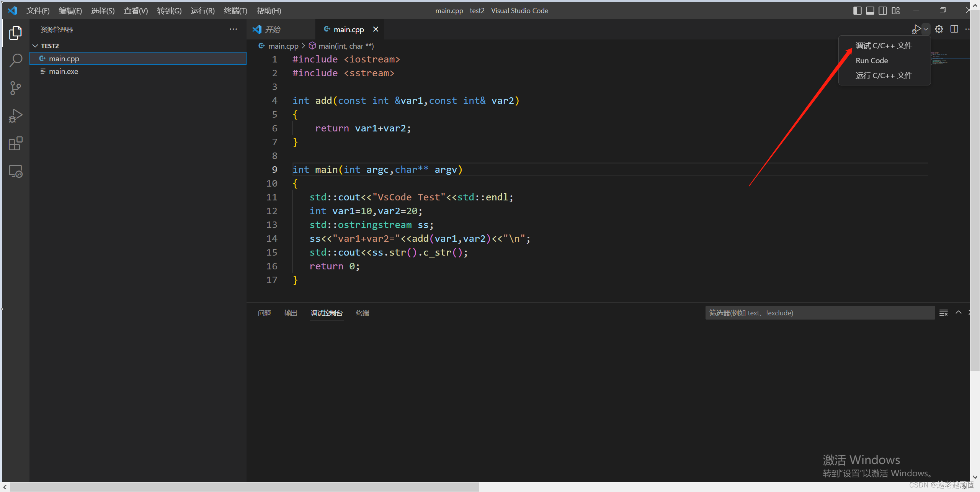
Task: Toggle the primary side bar layout icon
Action: pos(857,10)
